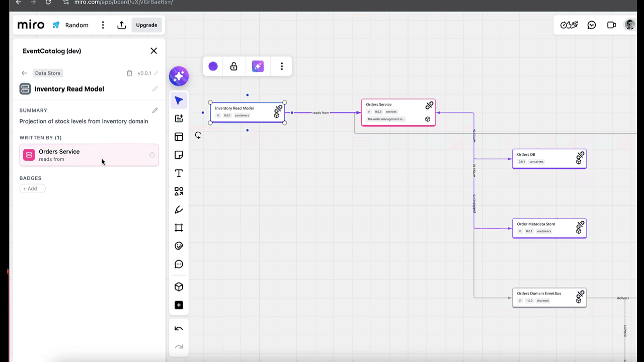Open three-dot menu next to Random board name

(x=103, y=25)
